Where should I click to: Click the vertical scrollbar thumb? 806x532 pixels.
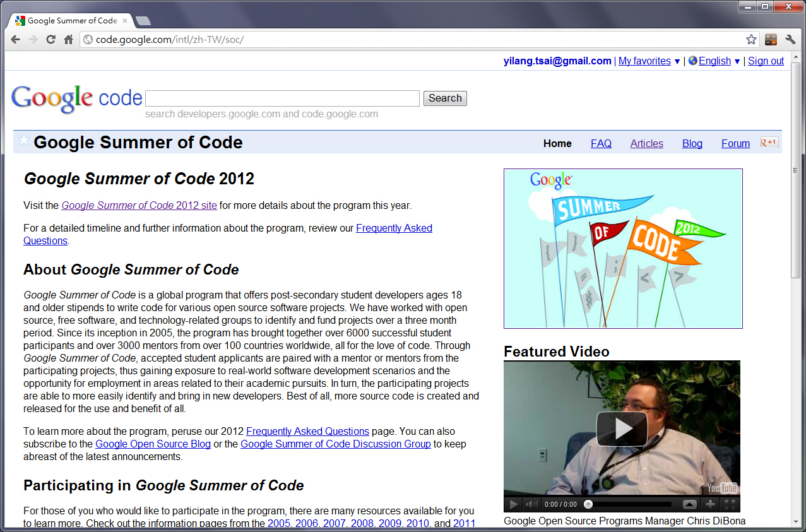pyautogui.click(x=796, y=170)
